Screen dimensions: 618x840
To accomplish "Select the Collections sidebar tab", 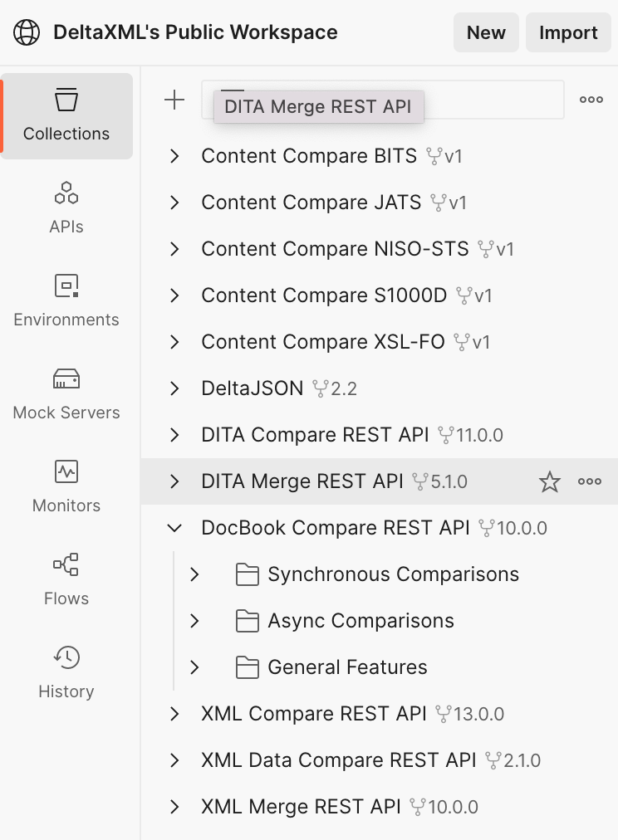I will (66, 116).
